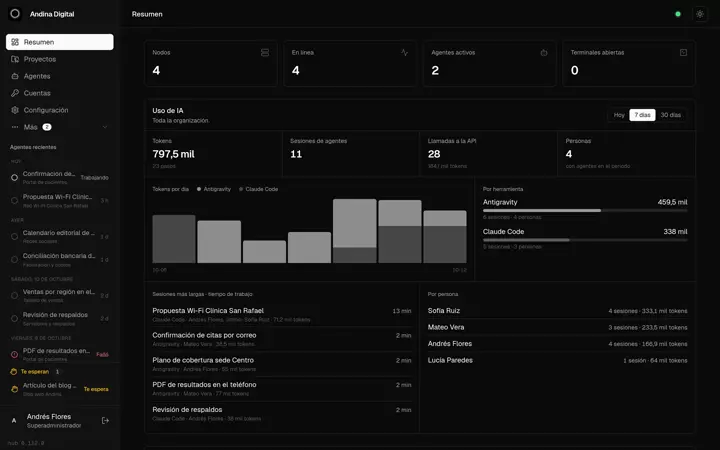Click the Antigravity chart legend dot
720x450 pixels.
(199, 189)
